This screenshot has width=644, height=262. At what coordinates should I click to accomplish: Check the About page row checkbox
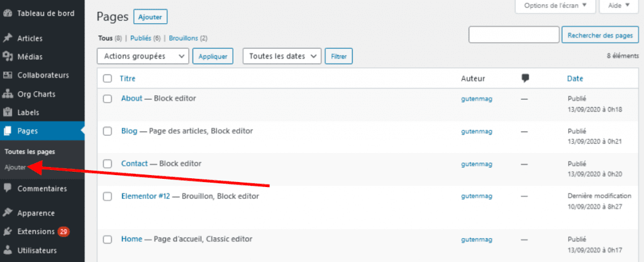pos(107,99)
